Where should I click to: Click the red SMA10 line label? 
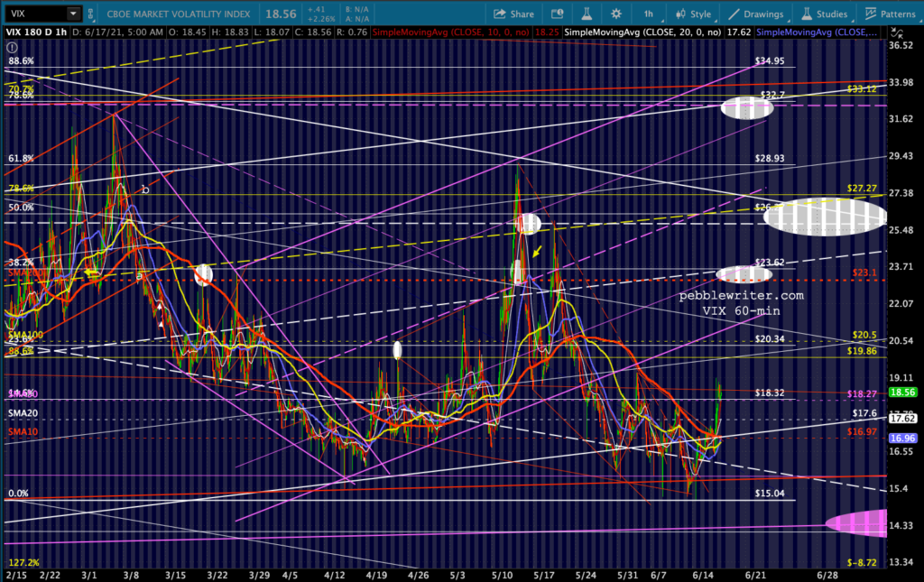[x=23, y=432]
